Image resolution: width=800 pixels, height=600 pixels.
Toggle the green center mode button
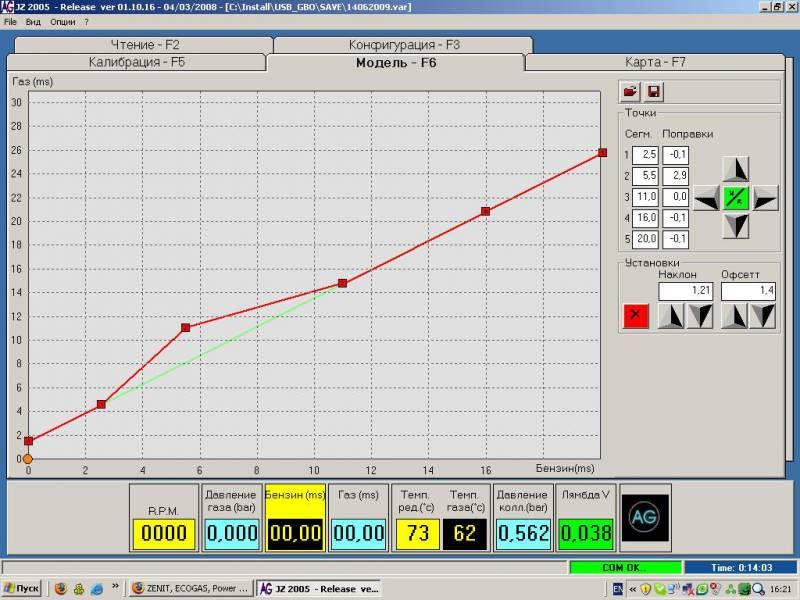[x=736, y=198]
